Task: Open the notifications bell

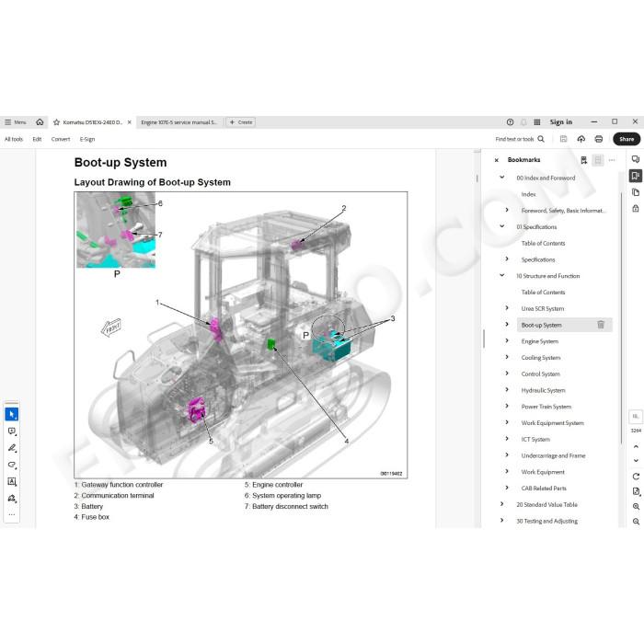Action: (x=523, y=122)
